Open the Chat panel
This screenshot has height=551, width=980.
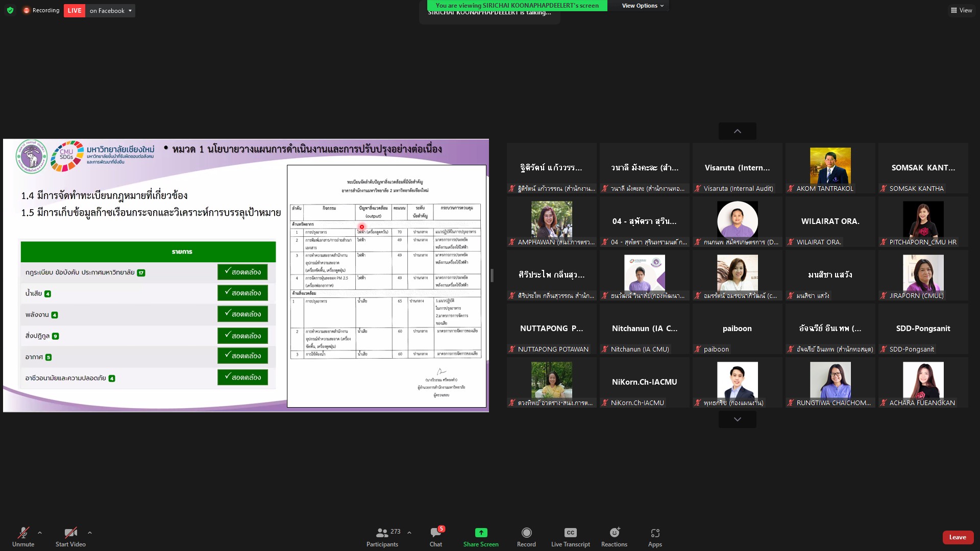pos(436,533)
